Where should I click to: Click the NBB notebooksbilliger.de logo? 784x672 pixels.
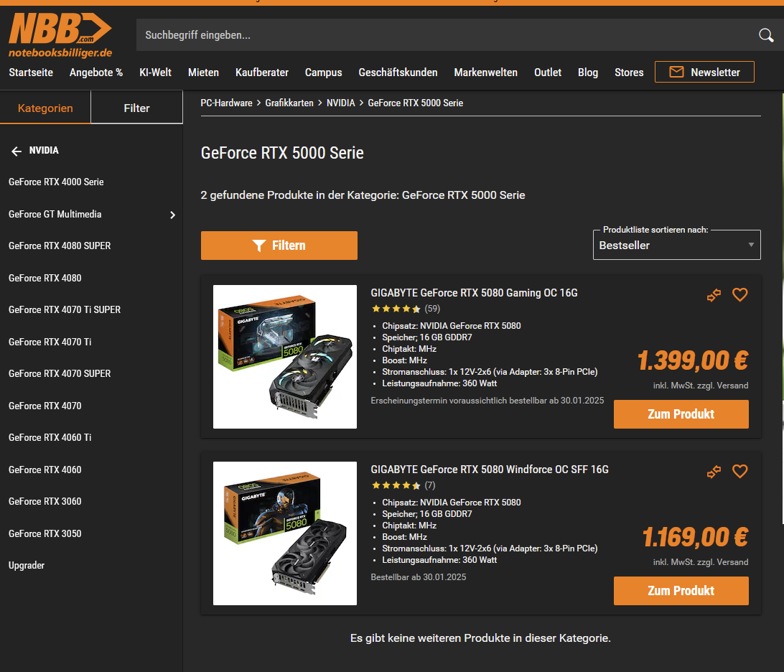(x=60, y=35)
